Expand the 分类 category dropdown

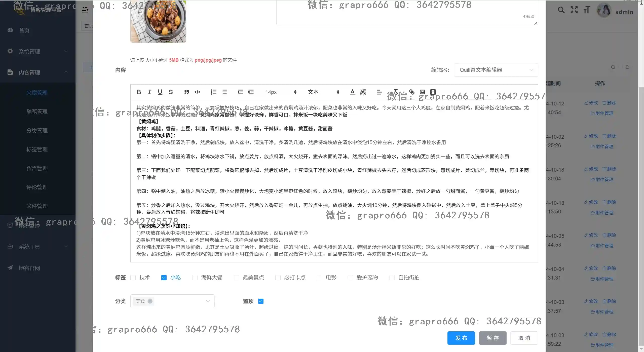point(208,301)
